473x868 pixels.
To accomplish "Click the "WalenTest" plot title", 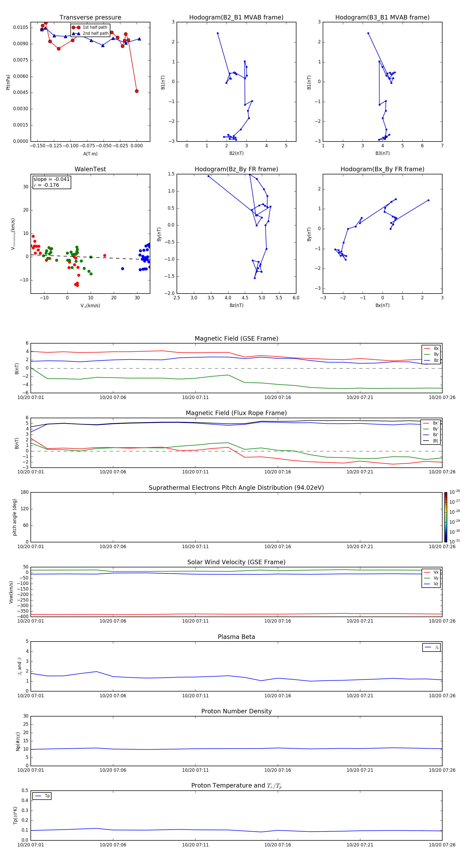I will 90,169.
